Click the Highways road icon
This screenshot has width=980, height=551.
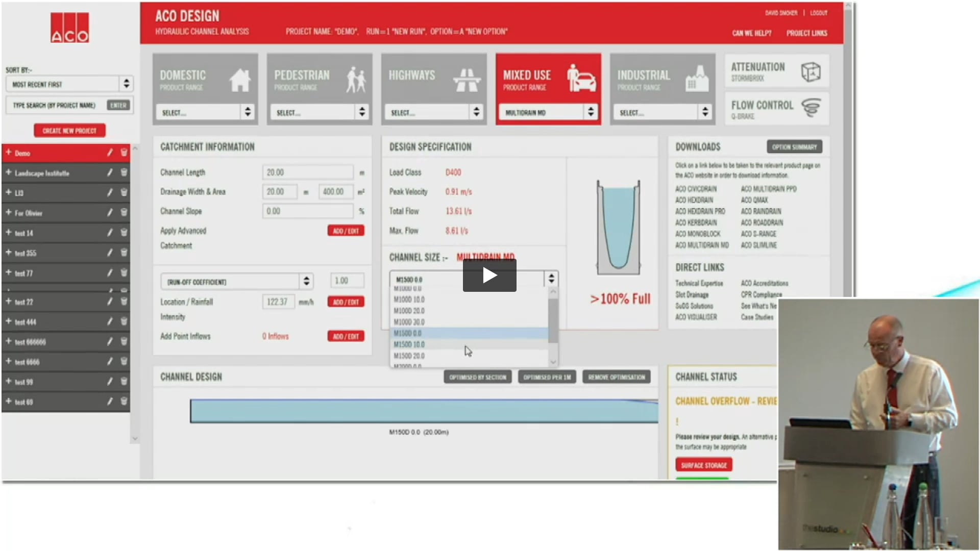[x=467, y=80]
